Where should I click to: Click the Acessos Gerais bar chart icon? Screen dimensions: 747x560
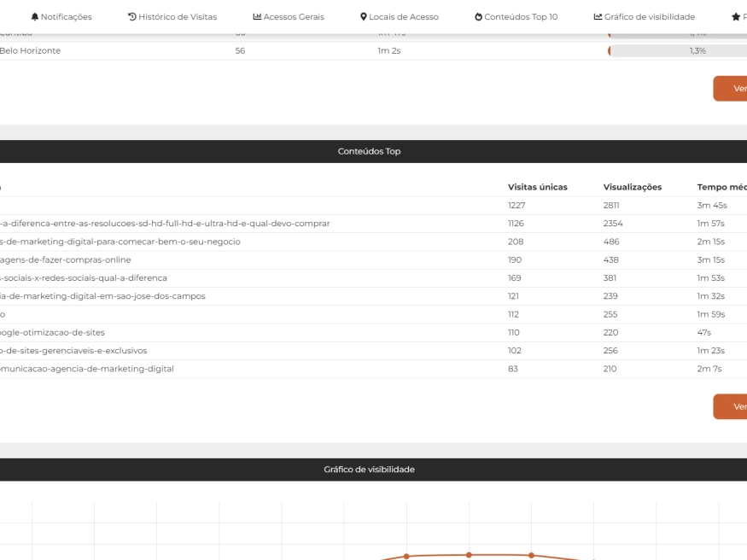(x=257, y=17)
